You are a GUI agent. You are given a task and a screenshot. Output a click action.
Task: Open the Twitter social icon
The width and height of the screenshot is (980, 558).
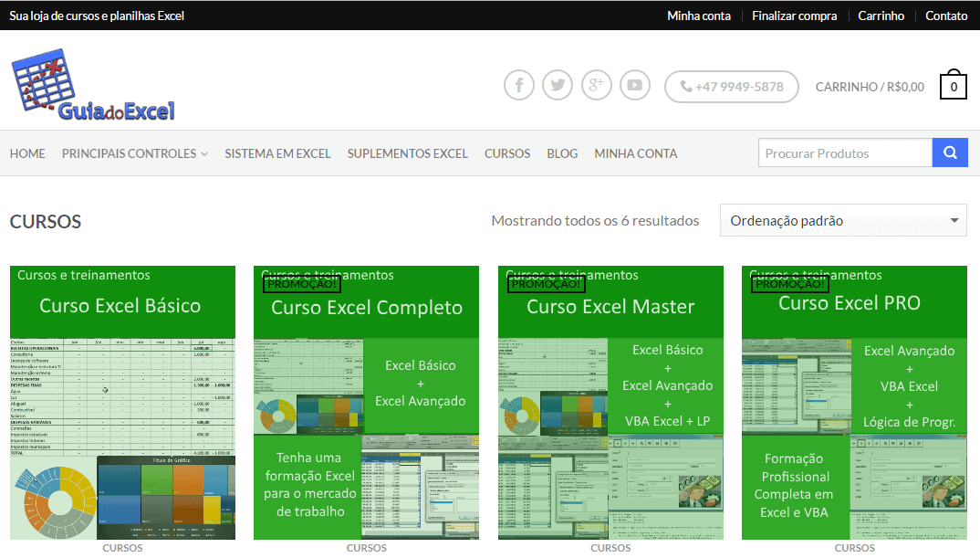(x=558, y=85)
